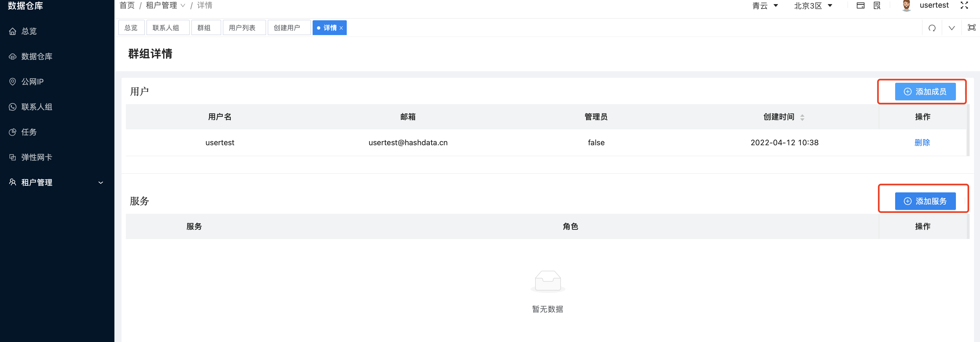Open the work order document icon
Image resolution: width=980 pixels, height=342 pixels.
(877, 5)
